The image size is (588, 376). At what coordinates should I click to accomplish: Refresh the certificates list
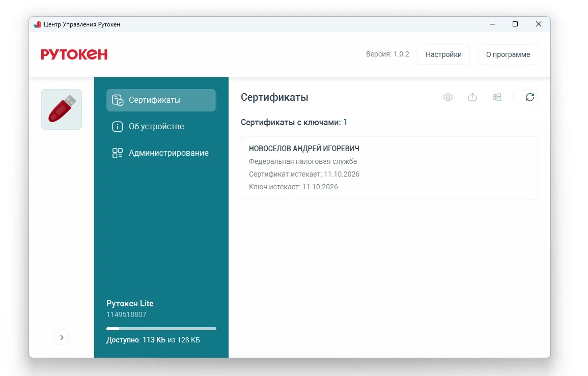[x=530, y=97]
